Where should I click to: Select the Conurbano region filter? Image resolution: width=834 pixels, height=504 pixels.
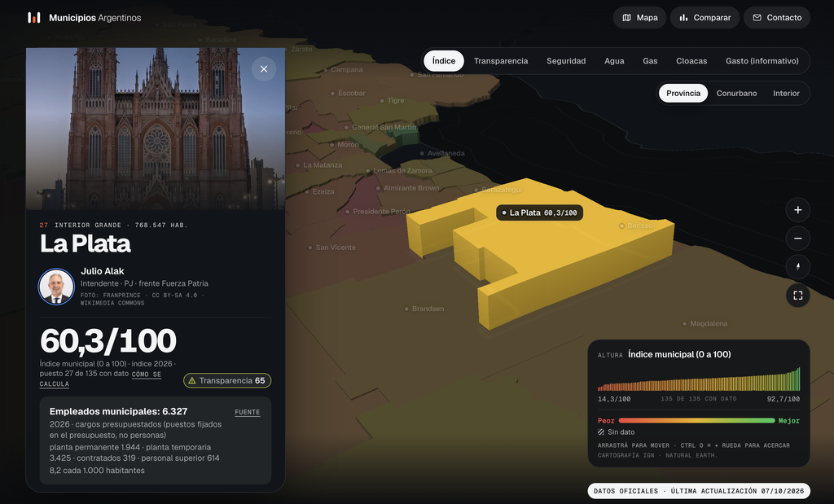pyautogui.click(x=736, y=93)
